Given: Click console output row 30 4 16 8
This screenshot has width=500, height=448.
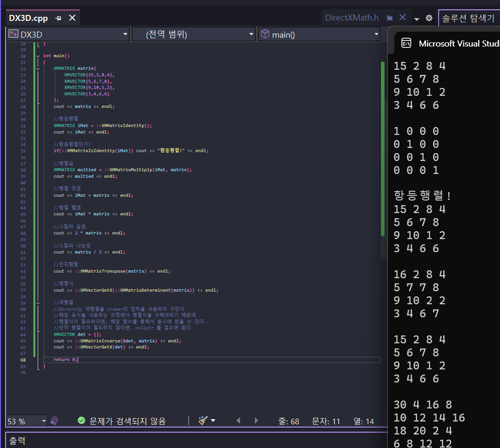Looking at the screenshot, I should tap(422, 405).
